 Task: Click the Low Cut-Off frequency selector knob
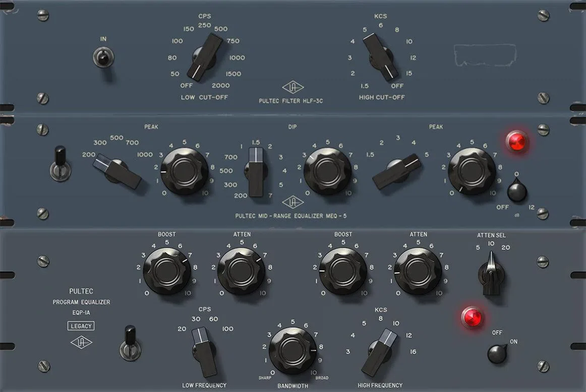[204, 57]
